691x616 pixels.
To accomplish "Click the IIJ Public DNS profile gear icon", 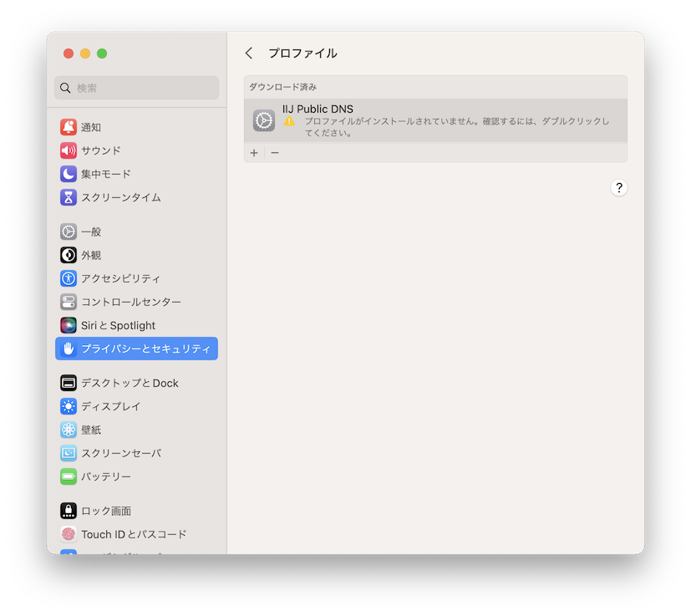I will 264,120.
